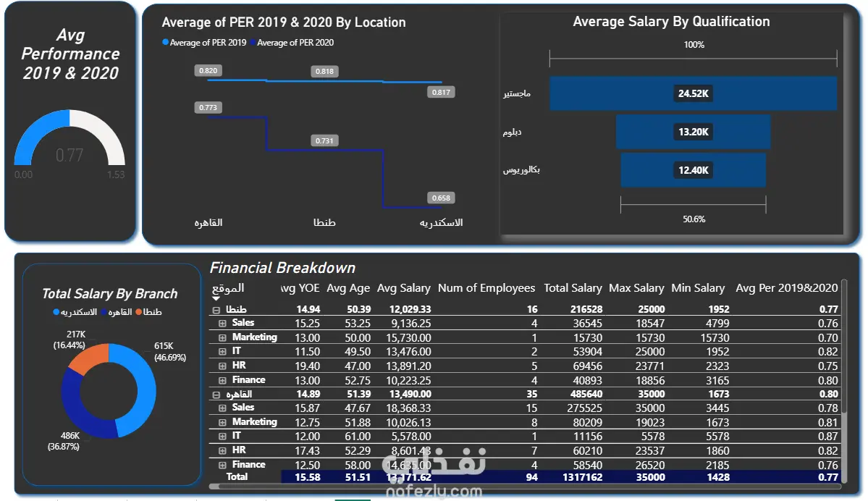
Task: Expand IT row with salary 13,476.00
Action: pyautogui.click(x=222, y=352)
